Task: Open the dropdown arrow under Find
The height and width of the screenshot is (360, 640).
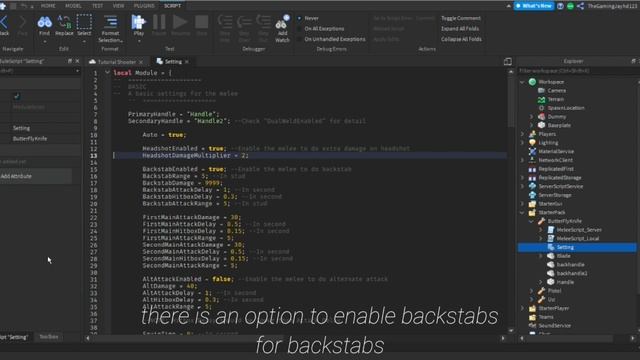Action: point(44,42)
